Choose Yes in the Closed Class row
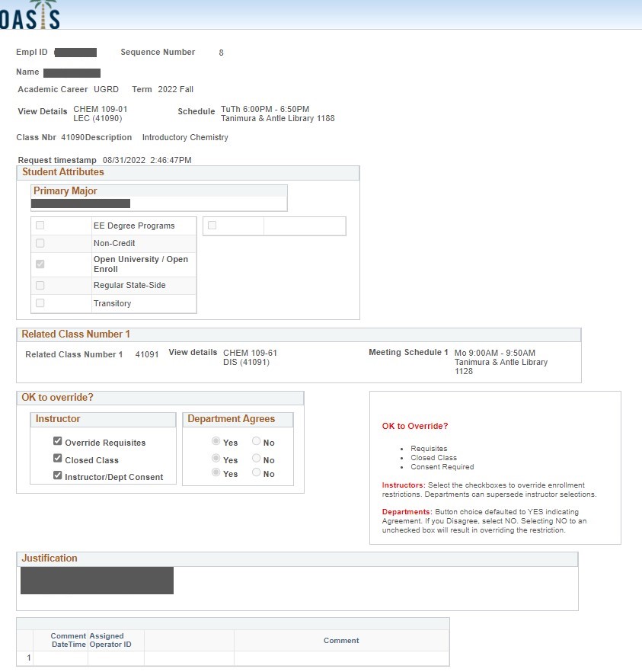The width and height of the screenshot is (642, 672). pos(216,459)
